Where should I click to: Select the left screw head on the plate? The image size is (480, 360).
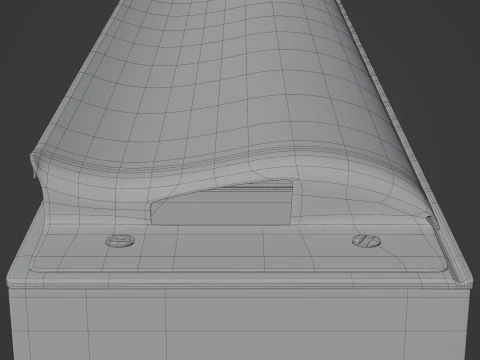120,241
